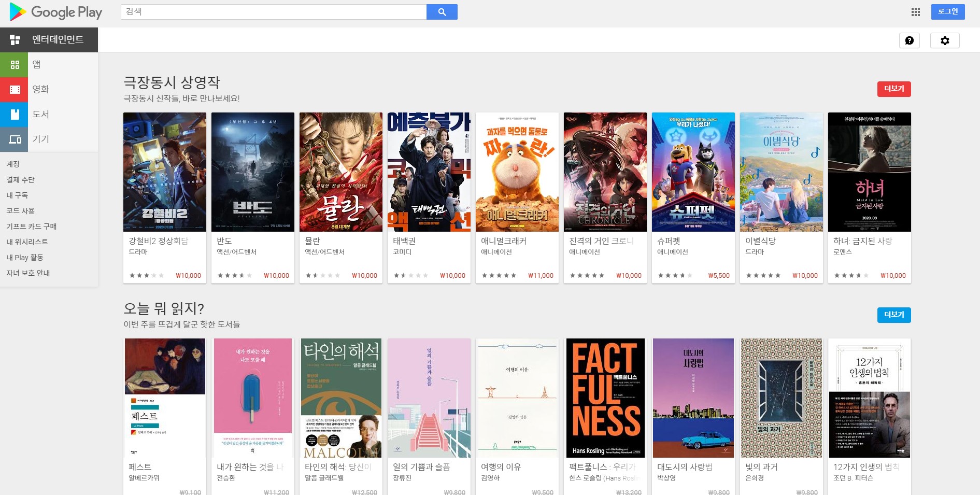Image resolution: width=980 pixels, height=495 pixels.
Task: Open the 자녀 보호 안내 link
Action: [x=28, y=273]
